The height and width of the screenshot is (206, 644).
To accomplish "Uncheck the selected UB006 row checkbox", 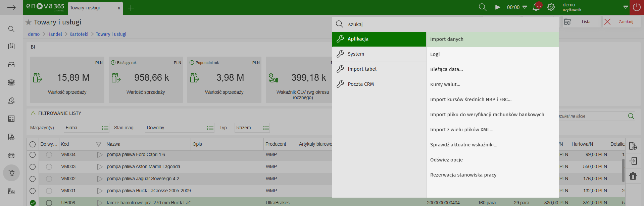I will click(x=33, y=203).
